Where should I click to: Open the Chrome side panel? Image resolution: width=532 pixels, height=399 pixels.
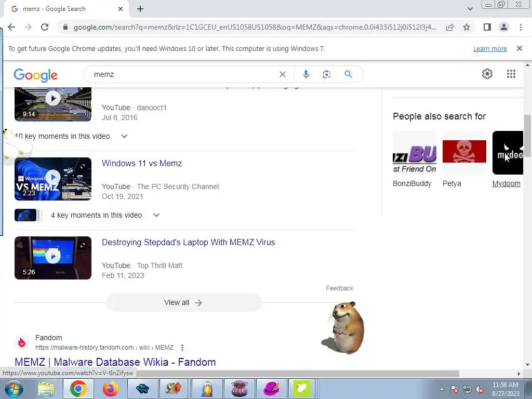487,27
